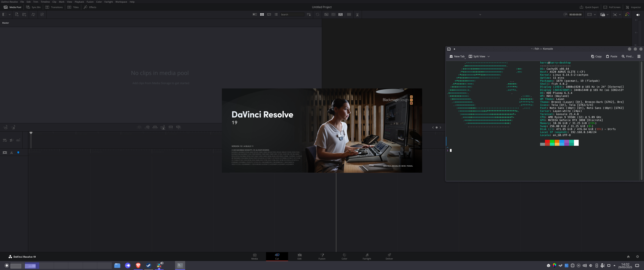This screenshot has width=644, height=270.
Task: Open the Titles library
Action: (73, 7)
